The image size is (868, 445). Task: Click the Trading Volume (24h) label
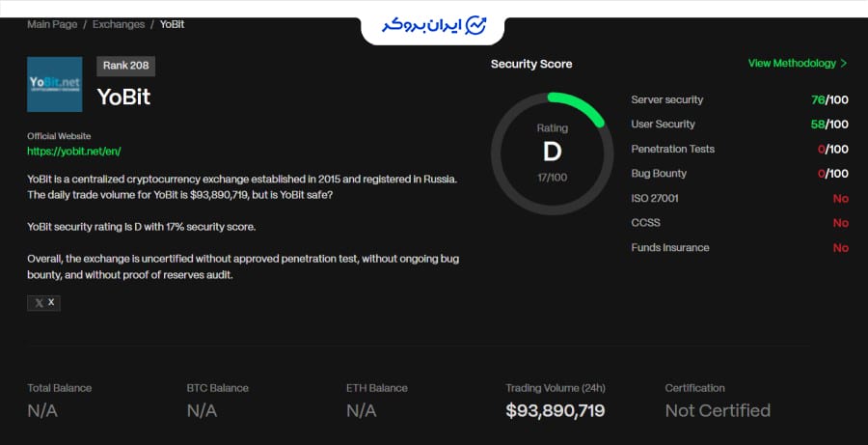coord(556,388)
